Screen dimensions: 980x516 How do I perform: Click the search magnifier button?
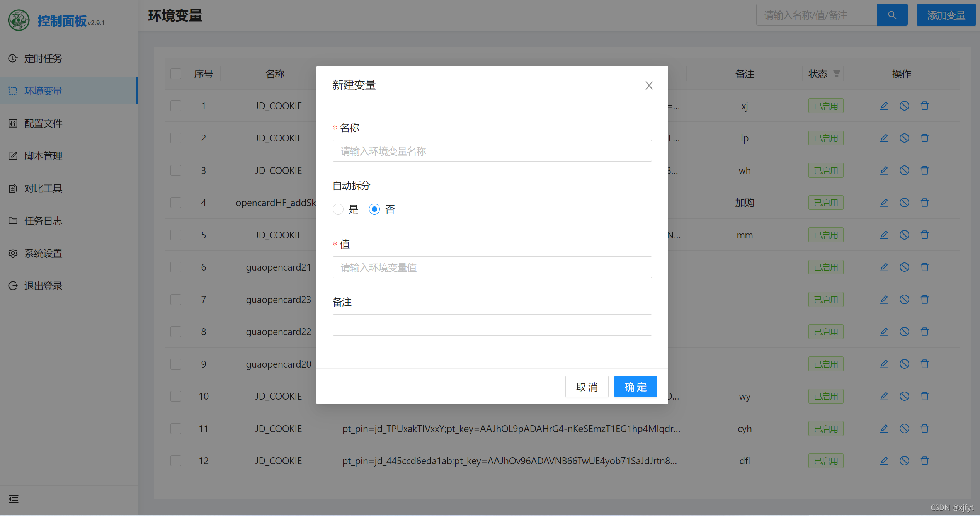[x=892, y=15]
